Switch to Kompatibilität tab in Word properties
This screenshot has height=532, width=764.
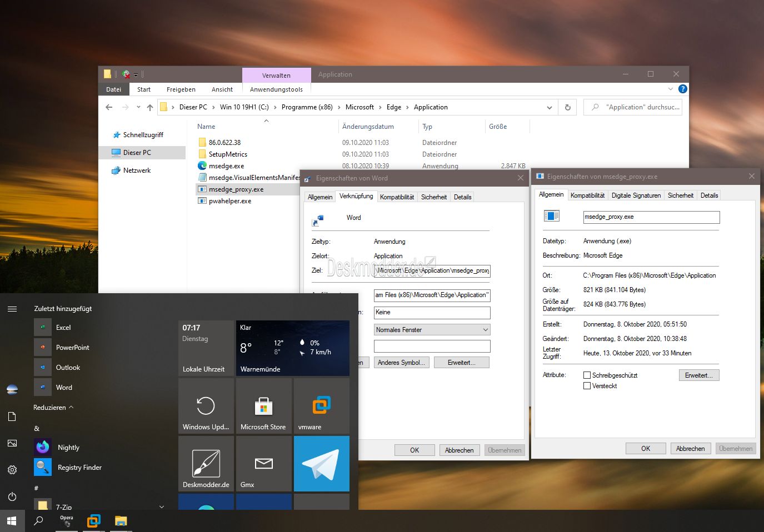(x=397, y=197)
